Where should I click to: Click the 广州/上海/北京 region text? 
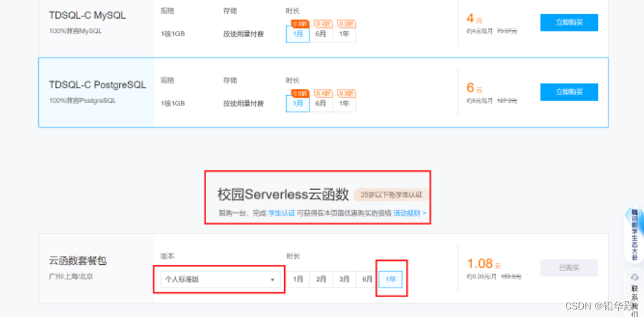(70, 276)
